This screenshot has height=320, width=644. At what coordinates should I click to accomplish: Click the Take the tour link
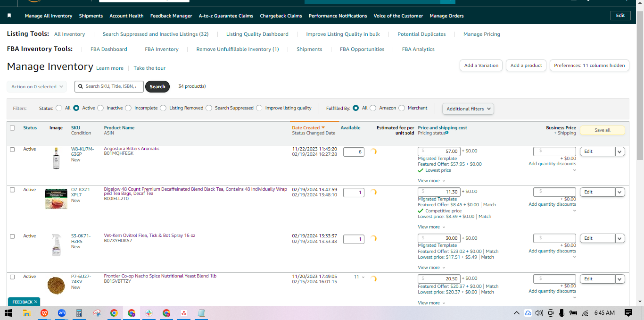149,68
